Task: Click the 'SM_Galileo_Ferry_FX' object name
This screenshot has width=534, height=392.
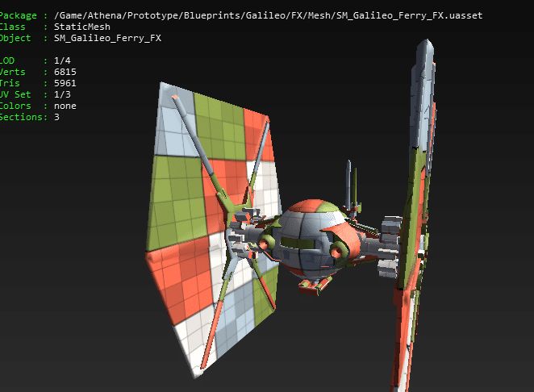Action: tap(107, 38)
